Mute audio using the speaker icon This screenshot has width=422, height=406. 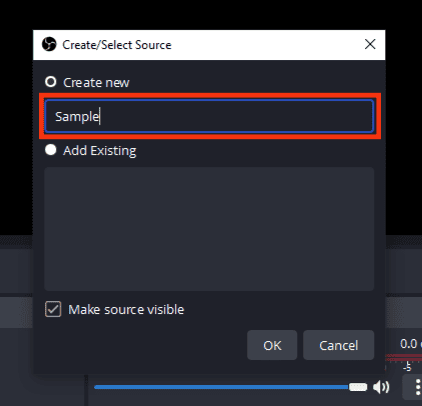tap(381, 387)
